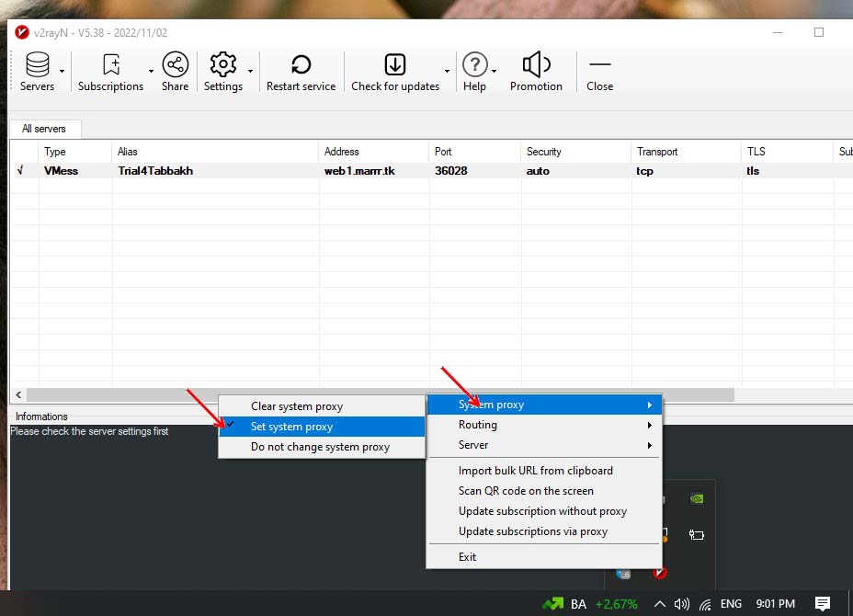Open the Help question mark icon
This screenshot has height=616, width=853.
click(x=474, y=65)
